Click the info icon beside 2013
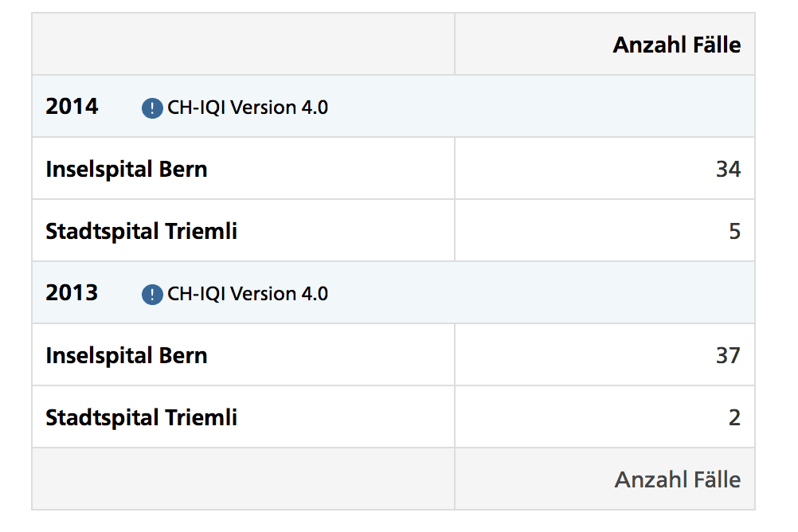This screenshot has height=532, width=798. (152, 295)
